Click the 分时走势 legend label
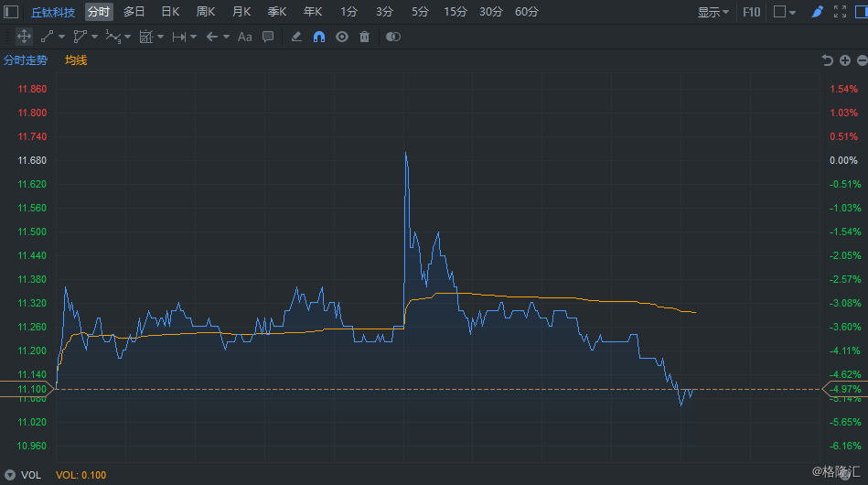Image resolution: width=868 pixels, height=485 pixels. point(26,60)
